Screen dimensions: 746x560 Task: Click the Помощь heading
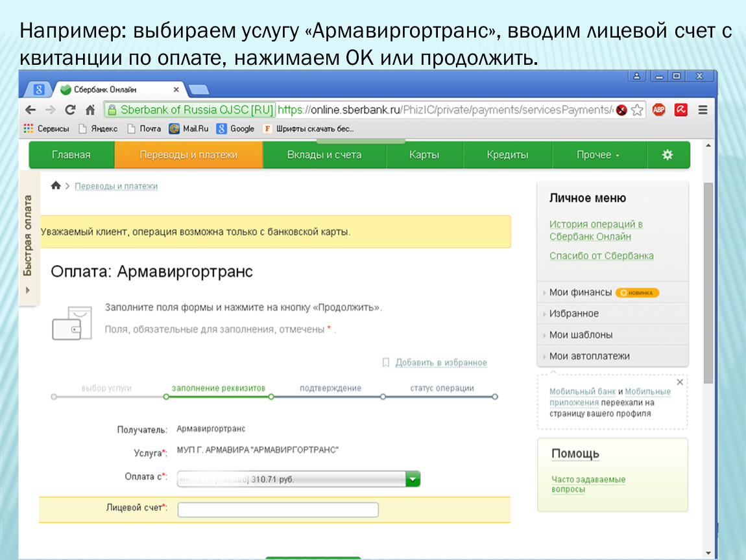575,454
